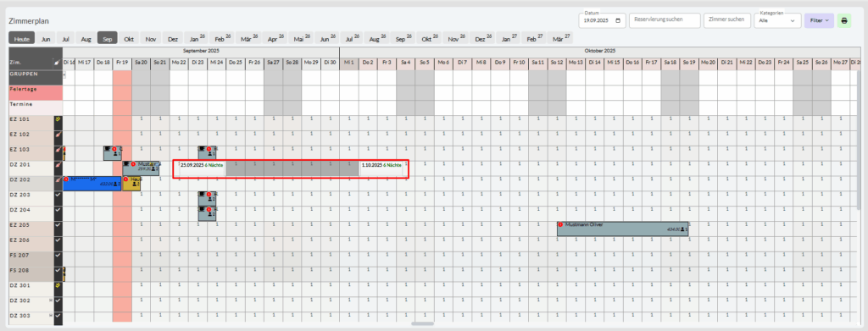Click the yellow status icon of DZ 301

tap(58, 285)
